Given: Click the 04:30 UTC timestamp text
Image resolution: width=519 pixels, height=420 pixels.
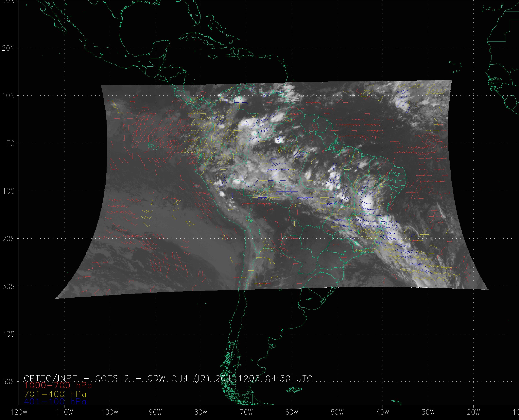Looking at the screenshot, I should 289,378.
